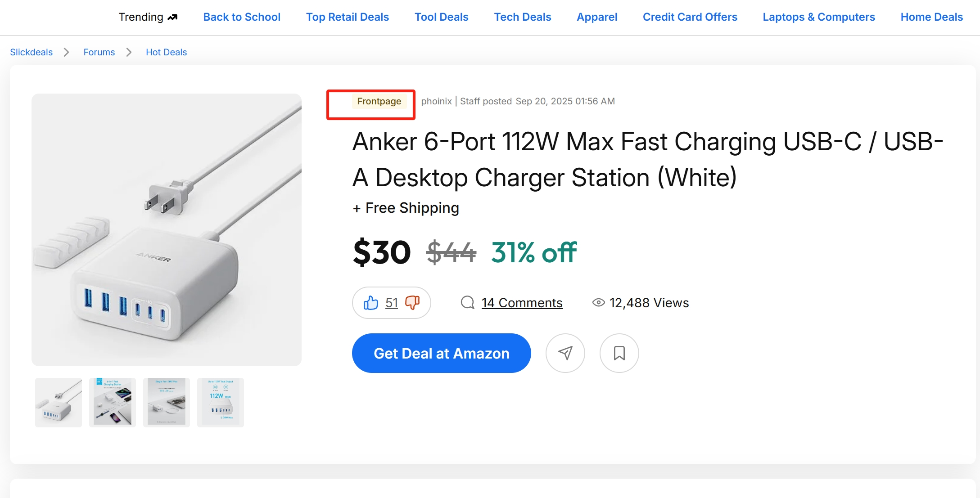Click the comments speech bubble icon
Screen dimensions: 980x498
click(x=468, y=303)
